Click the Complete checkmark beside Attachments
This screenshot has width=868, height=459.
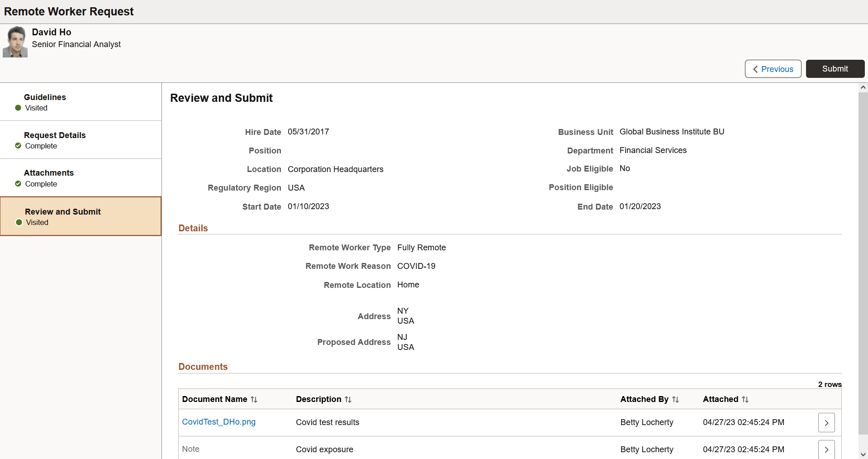(18, 184)
